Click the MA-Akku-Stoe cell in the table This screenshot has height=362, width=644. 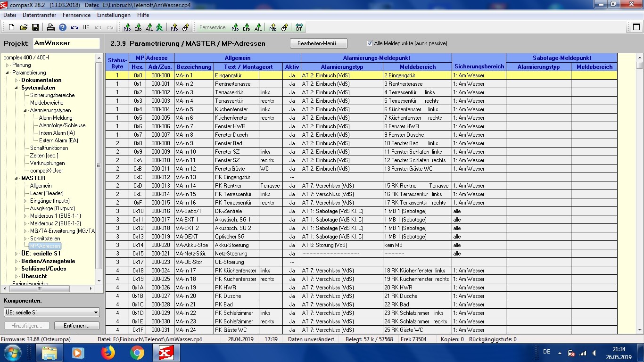193,245
